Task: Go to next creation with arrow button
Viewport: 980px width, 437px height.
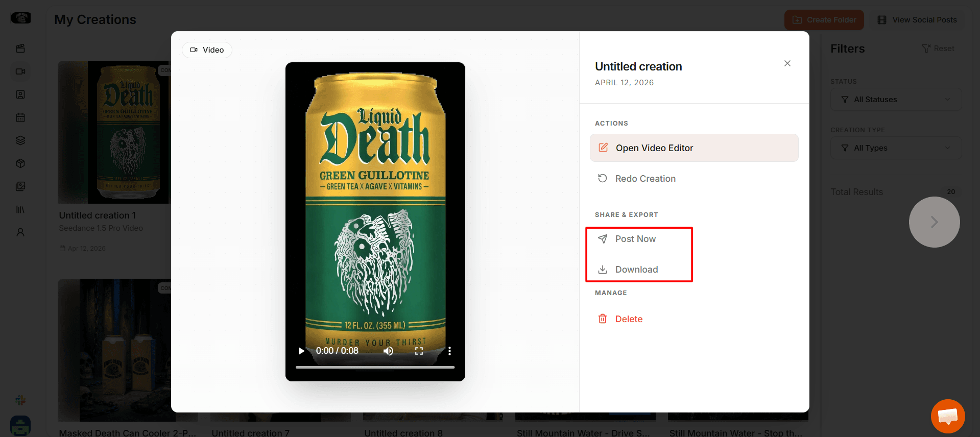Action: (x=935, y=222)
